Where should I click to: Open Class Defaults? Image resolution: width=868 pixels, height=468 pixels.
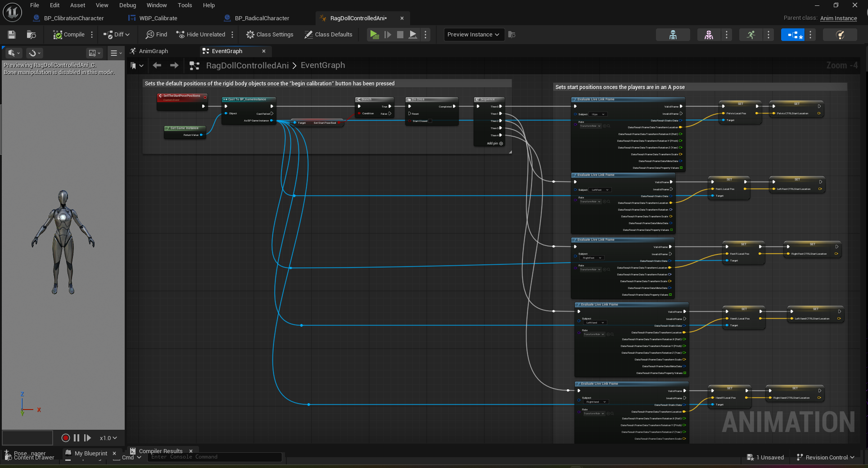tap(328, 35)
